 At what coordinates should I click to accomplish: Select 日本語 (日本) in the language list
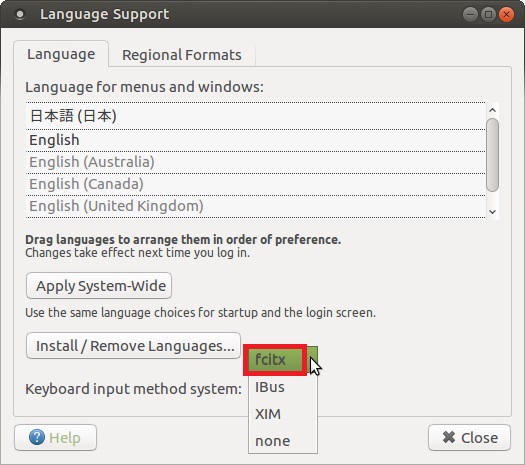(x=255, y=116)
